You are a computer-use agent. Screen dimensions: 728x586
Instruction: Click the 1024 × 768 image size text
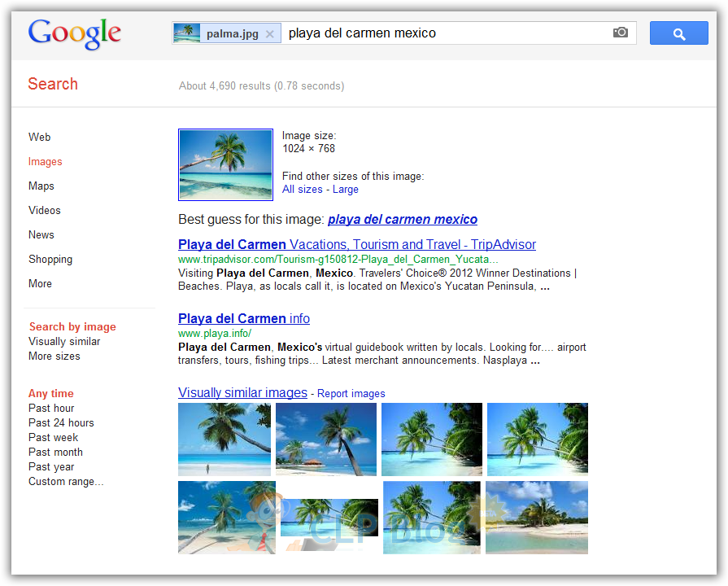[309, 149]
